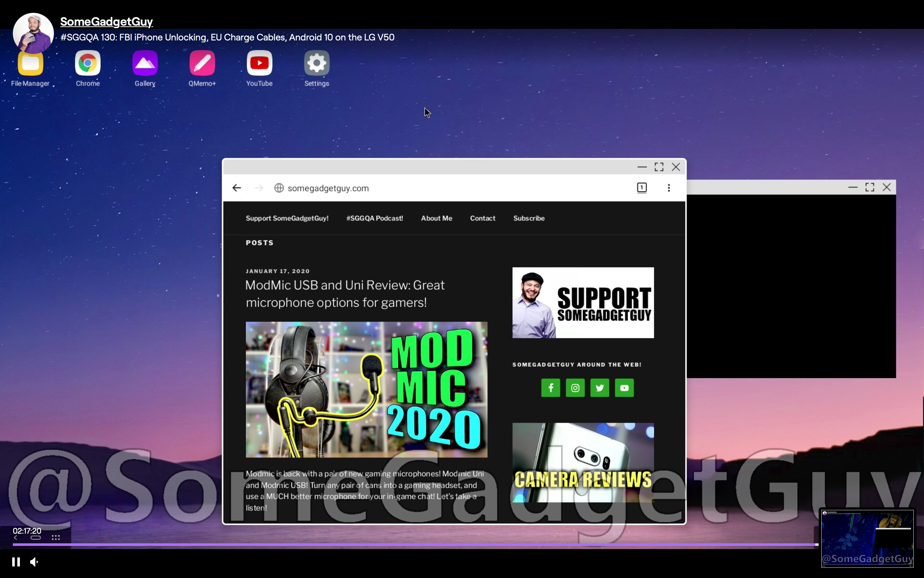The image size is (924, 578).
Task: Open Support SomeGadgetGuy! nav item
Action: (x=287, y=218)
